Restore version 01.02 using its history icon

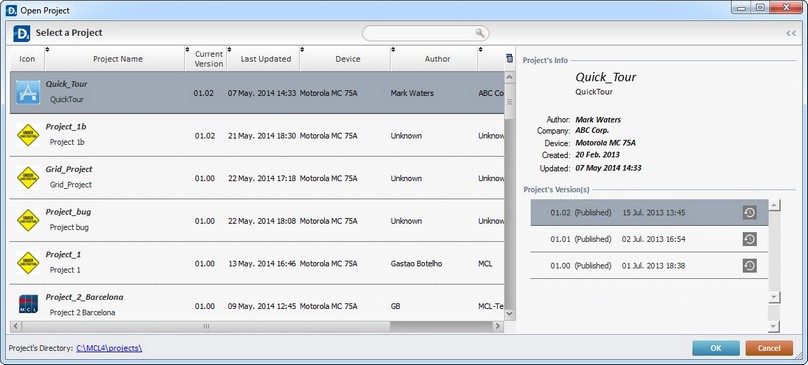[x=750, y=212]
